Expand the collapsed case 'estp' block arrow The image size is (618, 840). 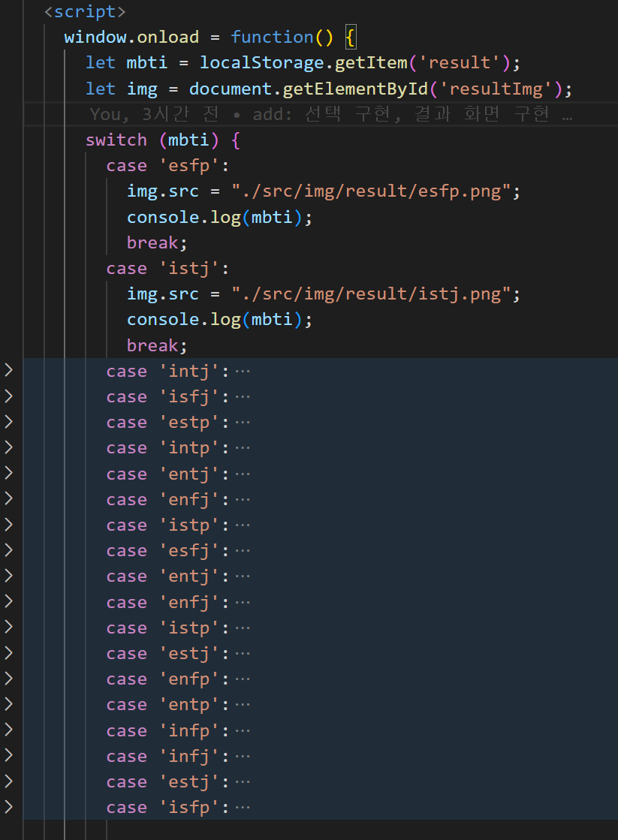8,422
